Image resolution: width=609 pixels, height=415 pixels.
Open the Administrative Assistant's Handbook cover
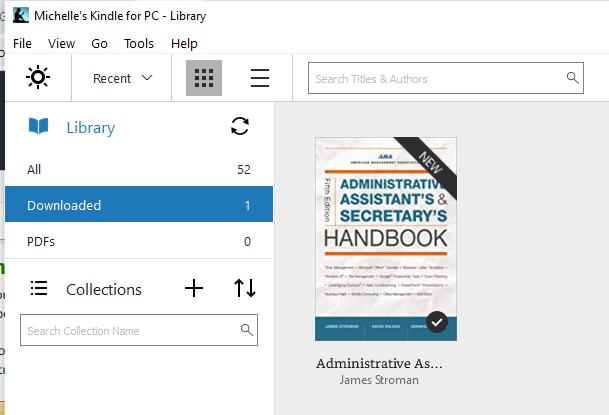385,240
